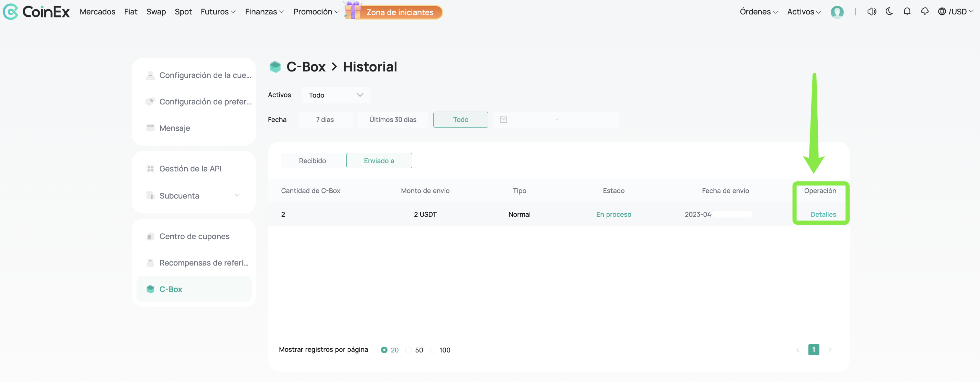This screenshot has width=980, height=382.
Task: Expand the Finanzas menu
Action: (264, 12)
